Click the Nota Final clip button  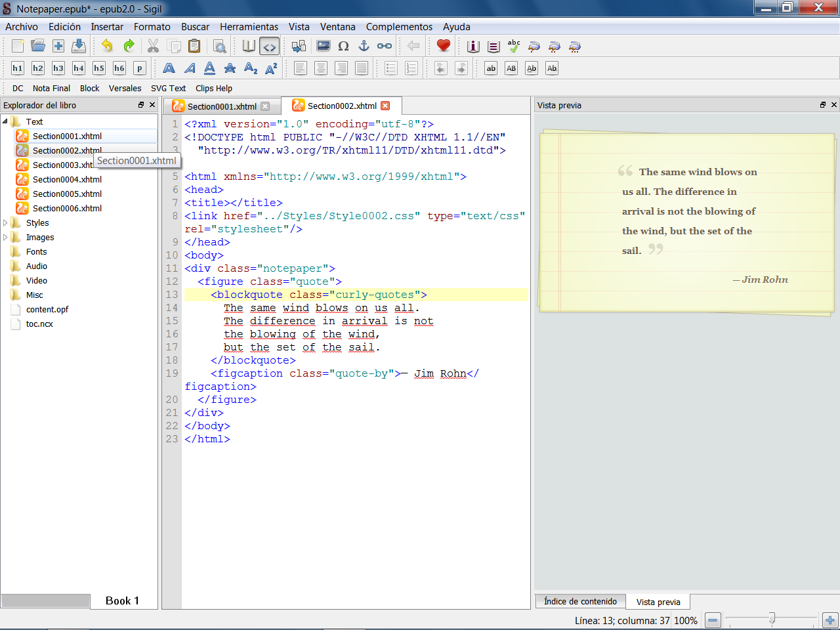(x=51, y=89)
